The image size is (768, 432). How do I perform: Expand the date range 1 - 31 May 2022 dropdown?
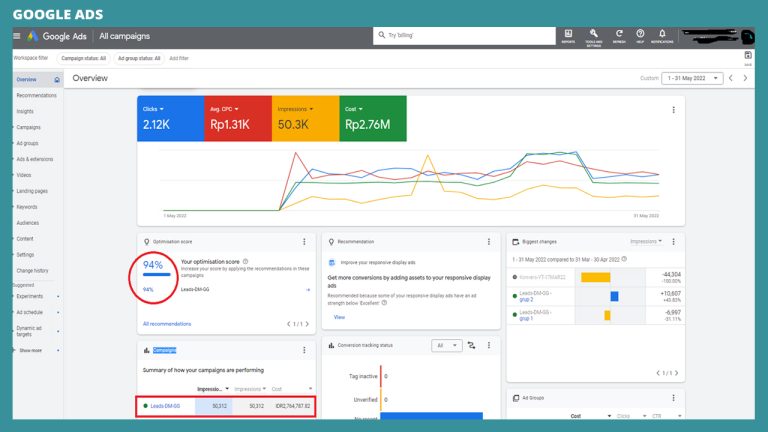coord(693,78)
